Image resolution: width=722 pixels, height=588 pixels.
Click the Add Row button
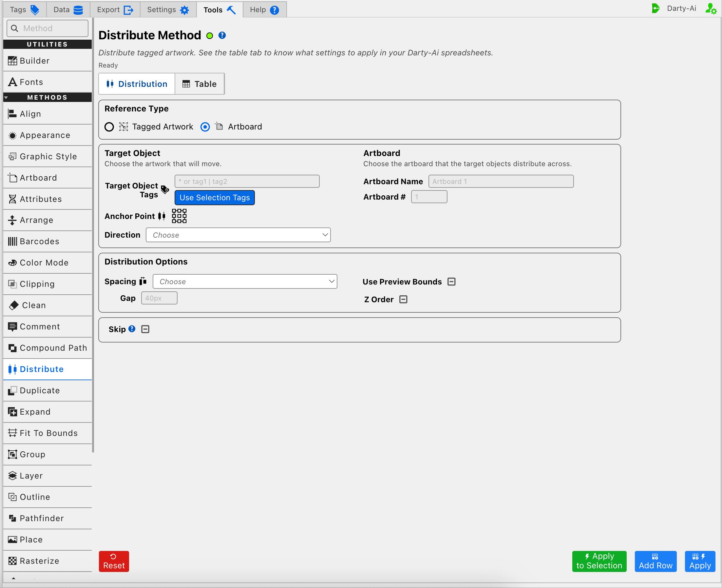tap(655, 561)
